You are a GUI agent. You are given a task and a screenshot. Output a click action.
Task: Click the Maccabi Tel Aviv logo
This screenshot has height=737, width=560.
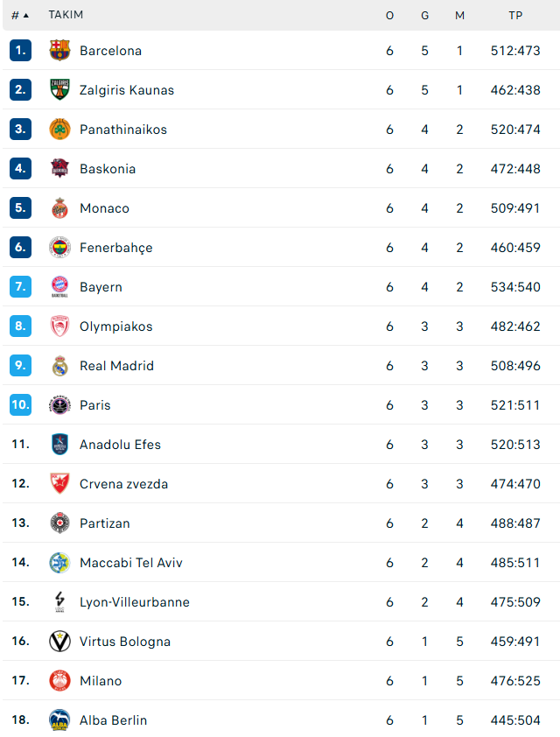click(59, 563)
